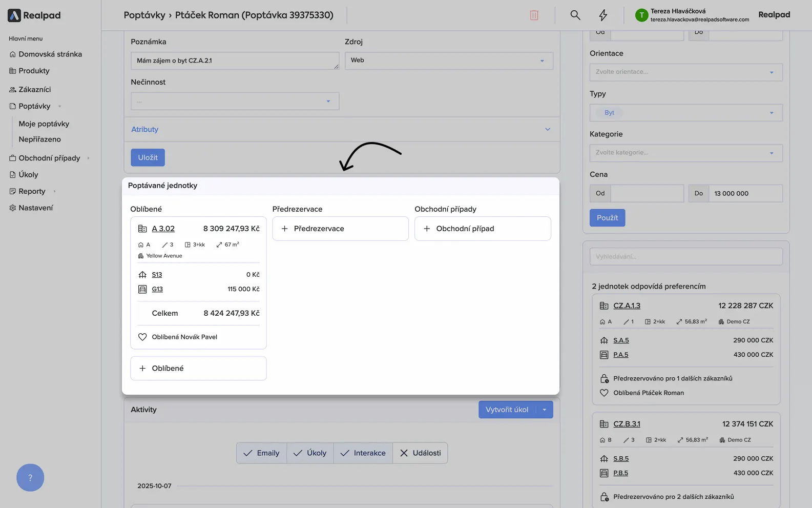Click the Vyhledávání search input field

point(685,256)
